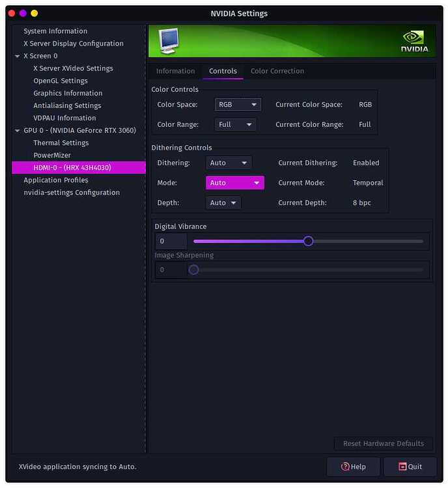Open VDPAU Information page
The height and width of the screenshot is (488, 448).
64,118
